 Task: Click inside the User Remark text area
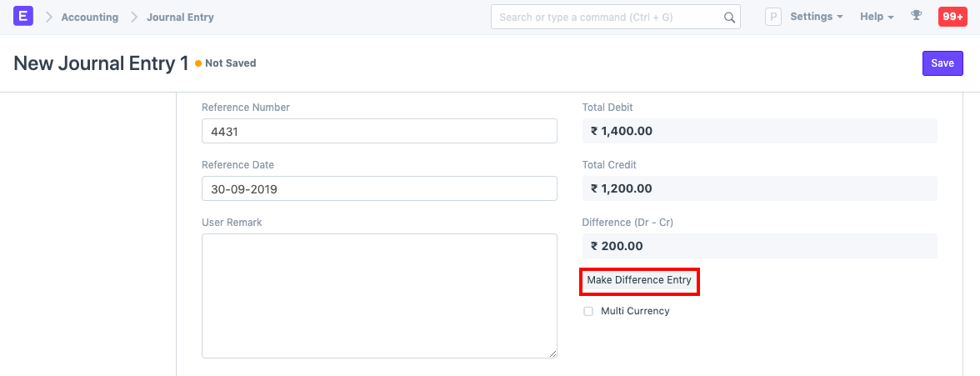pos(379,295)
